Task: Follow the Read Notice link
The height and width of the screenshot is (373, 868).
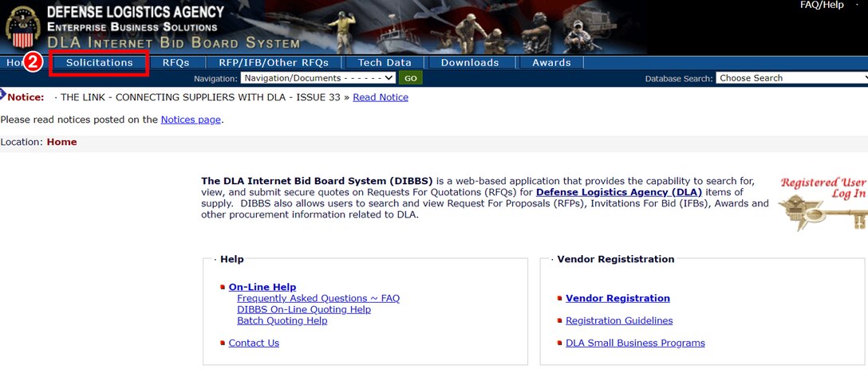Action: 381,97
